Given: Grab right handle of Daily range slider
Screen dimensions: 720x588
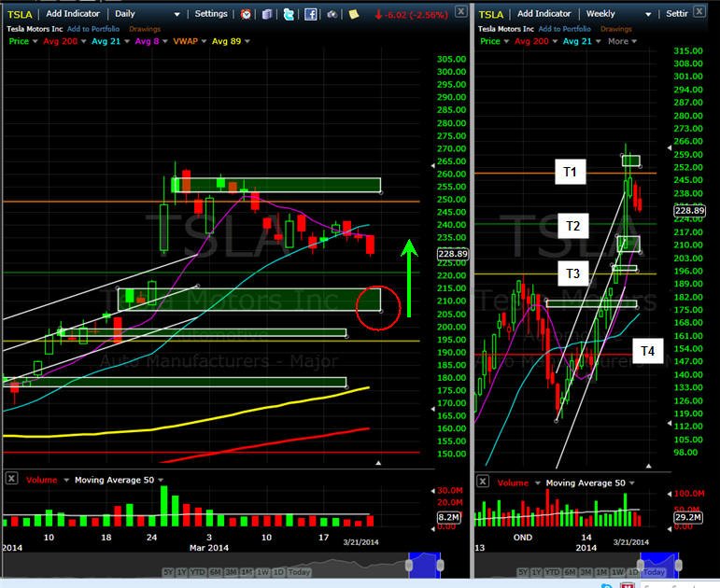Looking at the screenshot, I should (440, 565).
